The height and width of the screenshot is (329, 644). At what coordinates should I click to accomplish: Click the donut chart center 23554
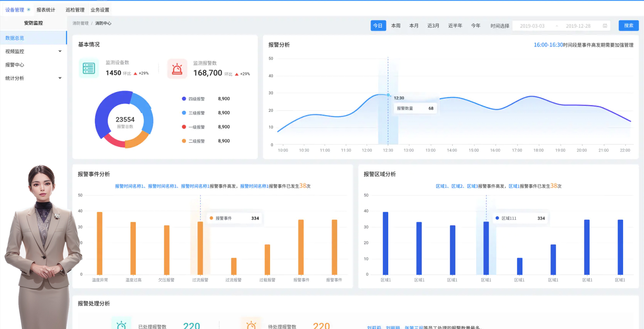(x=125, y=119)
